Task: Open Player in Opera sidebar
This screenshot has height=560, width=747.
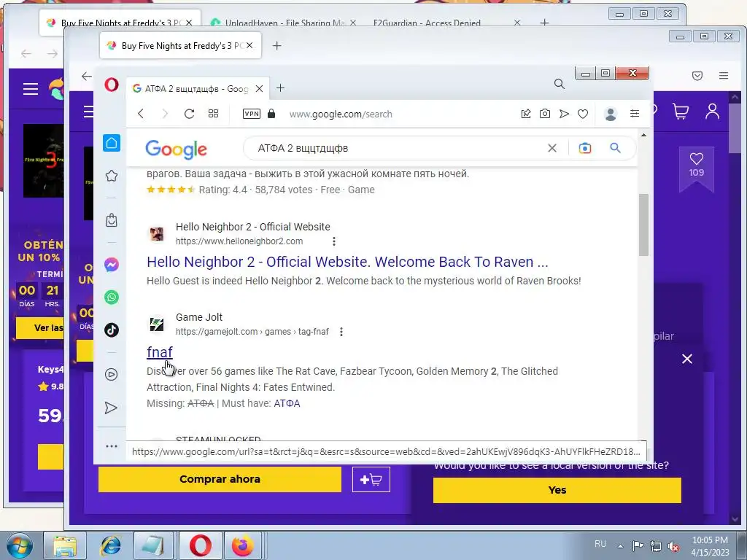Action: (x=112, y=375)
